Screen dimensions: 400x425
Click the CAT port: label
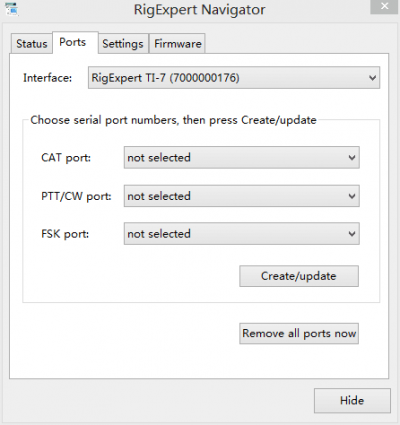point(66,157)
